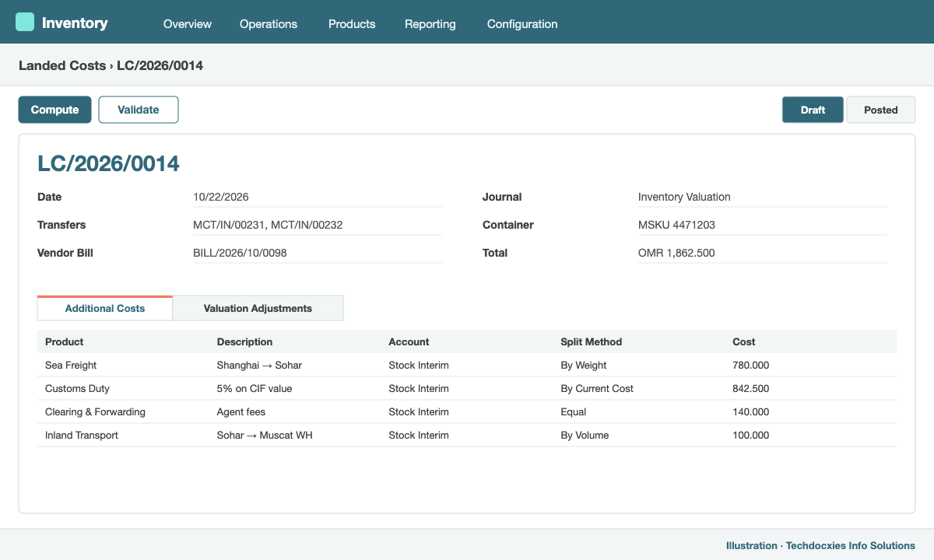This screenshot has height=560, width=934.
Task: Open the Reporting menu
Action: coord(430,24)
